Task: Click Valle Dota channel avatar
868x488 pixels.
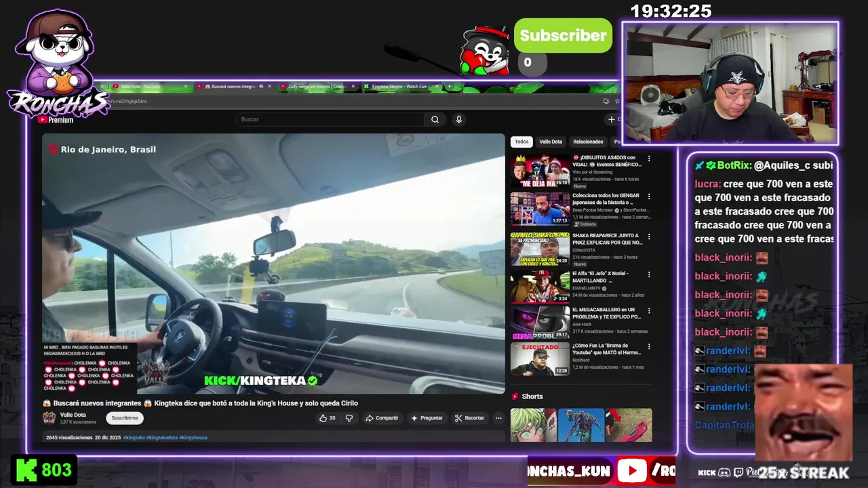Action: pyautogui.click(x=50, y=418)
